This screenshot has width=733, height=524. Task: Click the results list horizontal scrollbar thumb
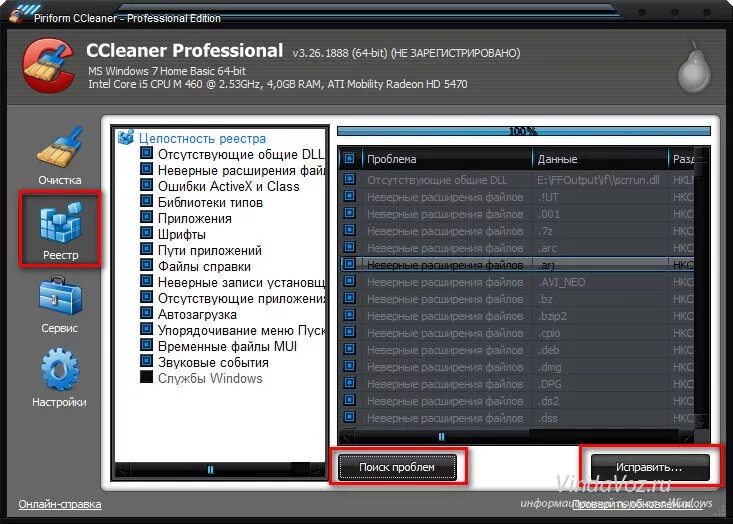441,437
